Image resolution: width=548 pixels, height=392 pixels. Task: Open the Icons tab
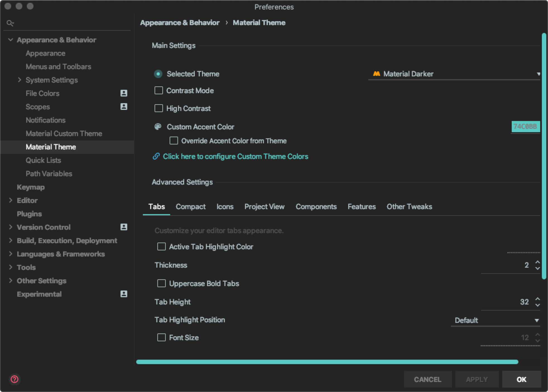(x=225, y=207)
